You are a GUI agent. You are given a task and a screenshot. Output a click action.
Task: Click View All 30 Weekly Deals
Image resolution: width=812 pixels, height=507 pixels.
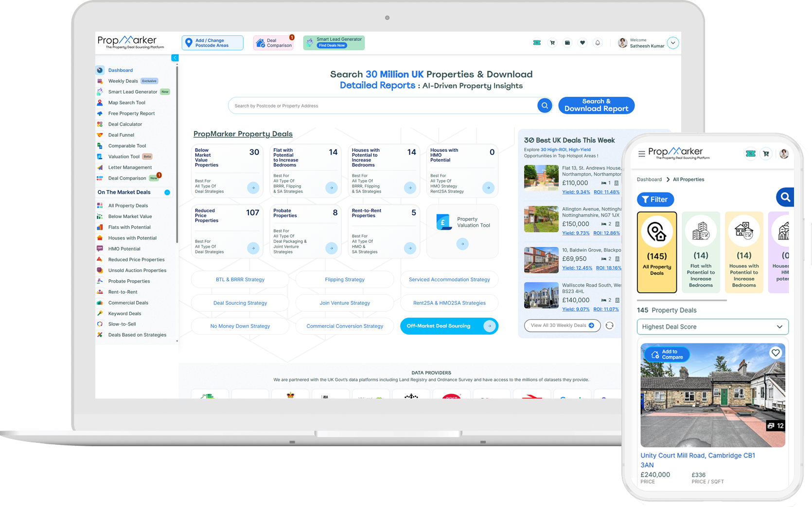pos(562,326)
